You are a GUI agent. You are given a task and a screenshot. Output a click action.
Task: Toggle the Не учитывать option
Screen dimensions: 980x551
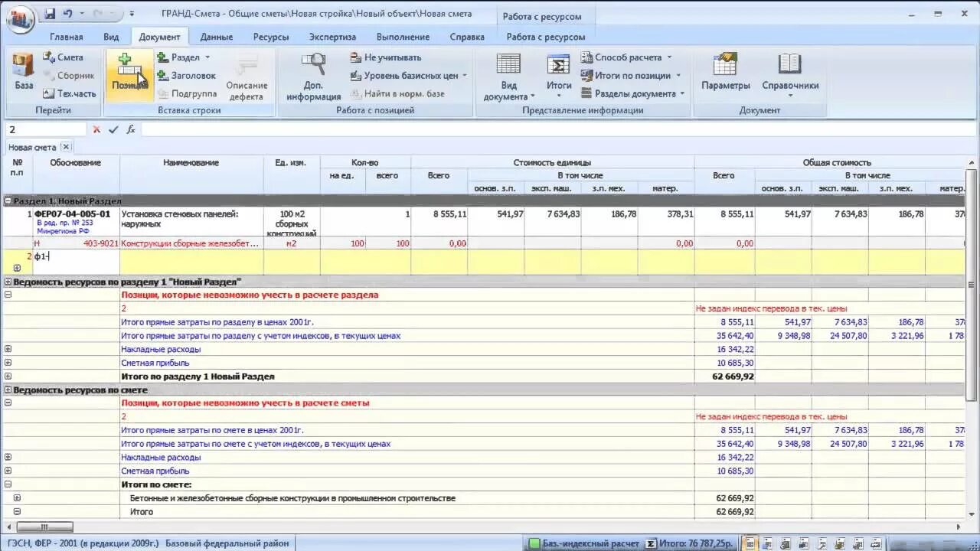point(385,57)
